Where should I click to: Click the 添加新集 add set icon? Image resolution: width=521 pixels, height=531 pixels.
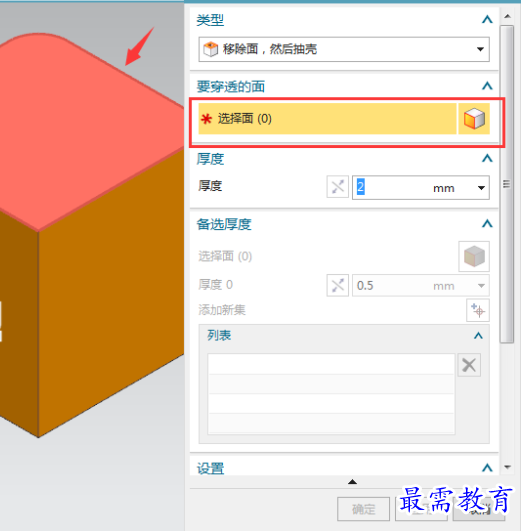point(478,310)
